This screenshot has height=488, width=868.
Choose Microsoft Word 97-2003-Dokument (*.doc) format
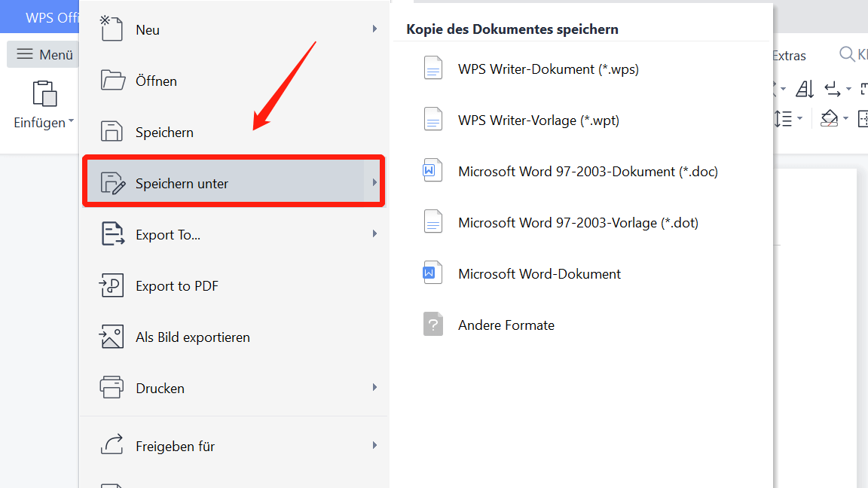click(588, 171)
